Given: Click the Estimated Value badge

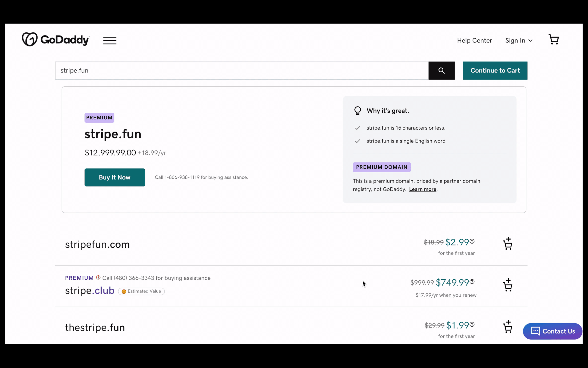Looking at the screenshot, I should [141, 291].
